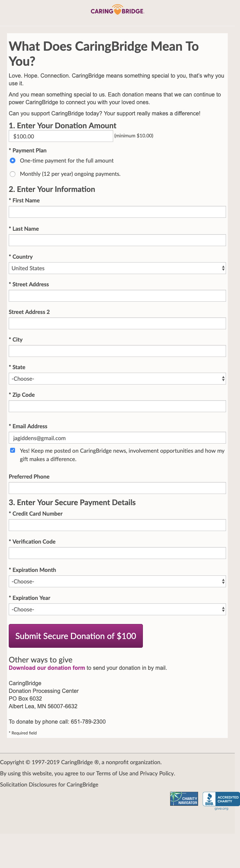Expand the State dropdown
Image resolution: width=240 pixels, height=868 pixels.
coord(117,379)
